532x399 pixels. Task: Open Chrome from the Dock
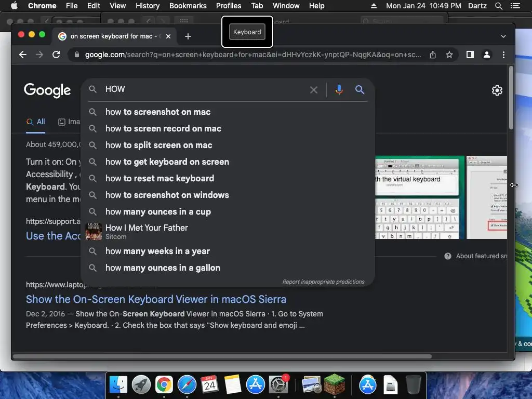click(x=164, y=385)
